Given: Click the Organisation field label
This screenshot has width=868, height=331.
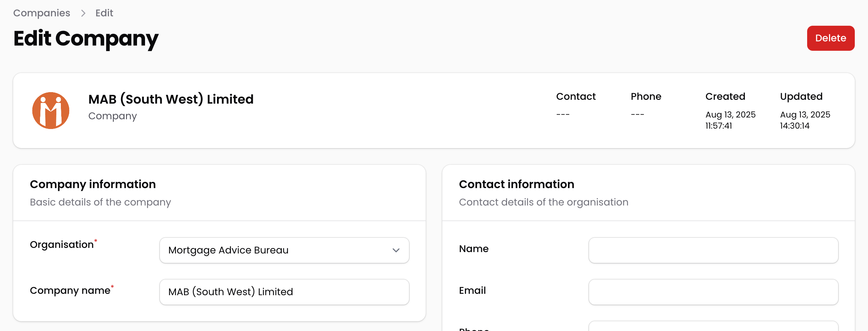Looking at the screenshot, I should point(62,245).
